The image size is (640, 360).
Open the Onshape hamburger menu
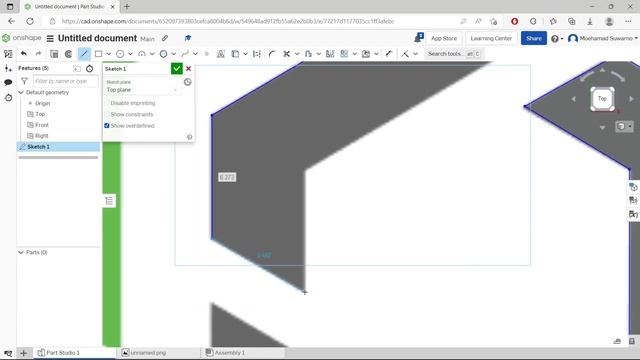tap(50, 38)
